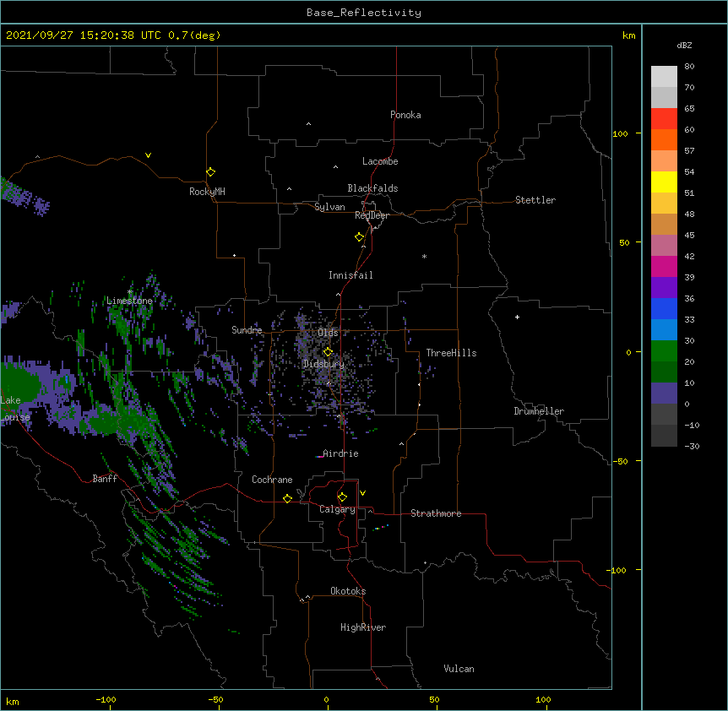Click the Cochrane label
The image size is (728, 711).
pyautogui.click(x=272, y=480)
